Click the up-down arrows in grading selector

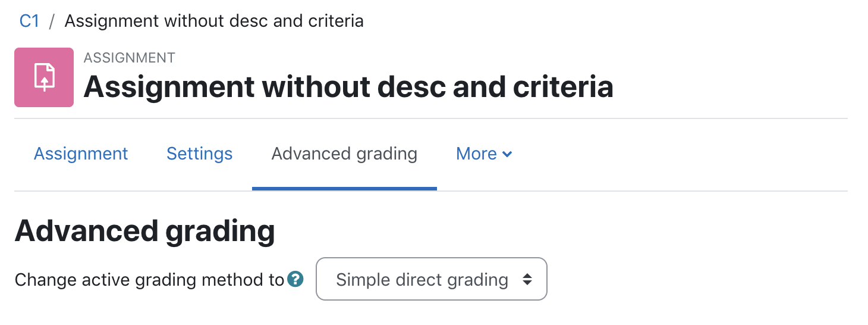click(527, 279)
